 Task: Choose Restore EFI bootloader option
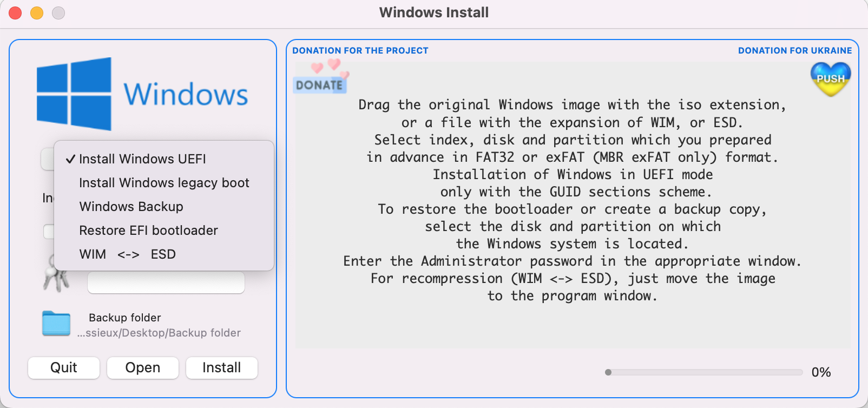pos(164,231)
